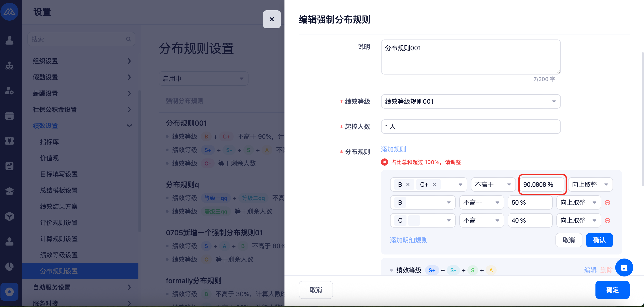Focus the 90.0808 % percentage field

(x=542, y=185)
